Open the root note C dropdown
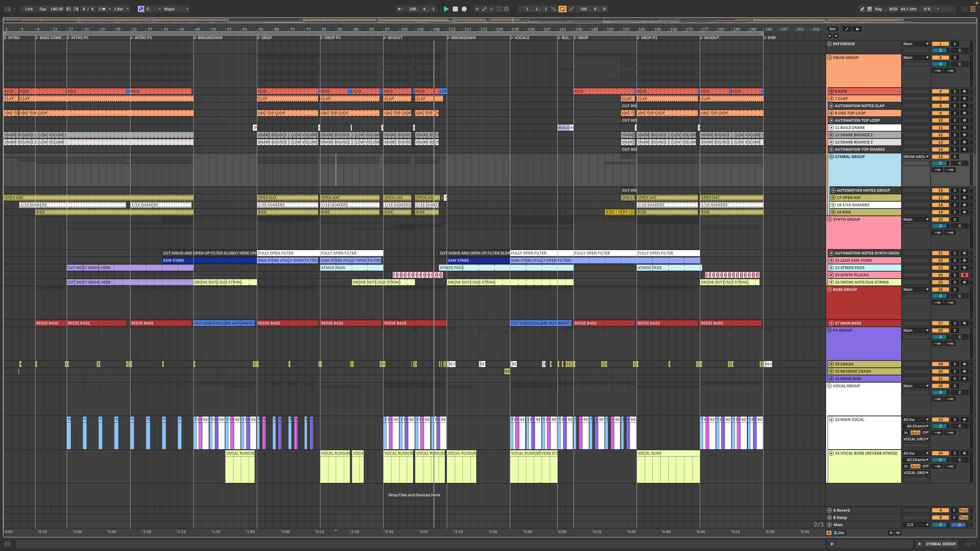 click(x=154, y=9)
